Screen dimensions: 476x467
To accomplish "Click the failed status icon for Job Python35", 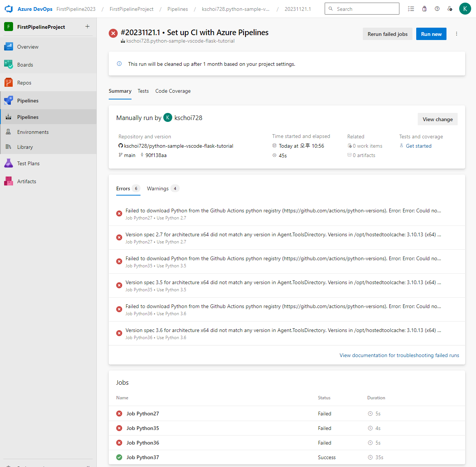I will (x=119, y=428).
